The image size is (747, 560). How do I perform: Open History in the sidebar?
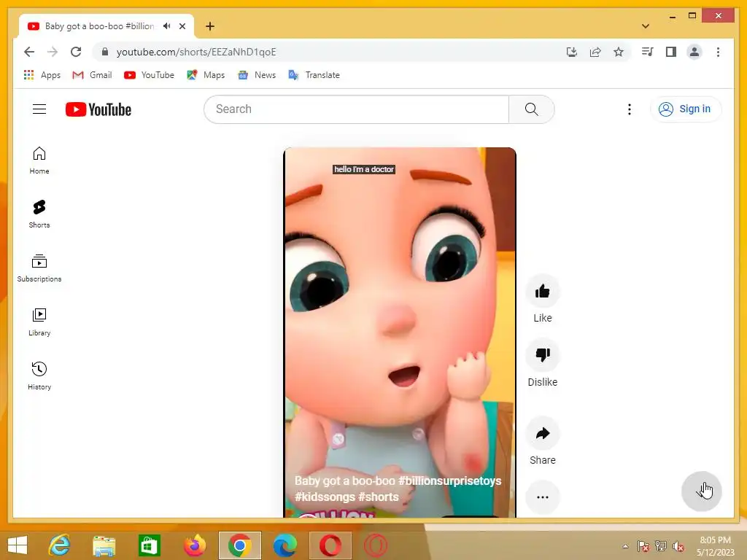tap(39, 376)
